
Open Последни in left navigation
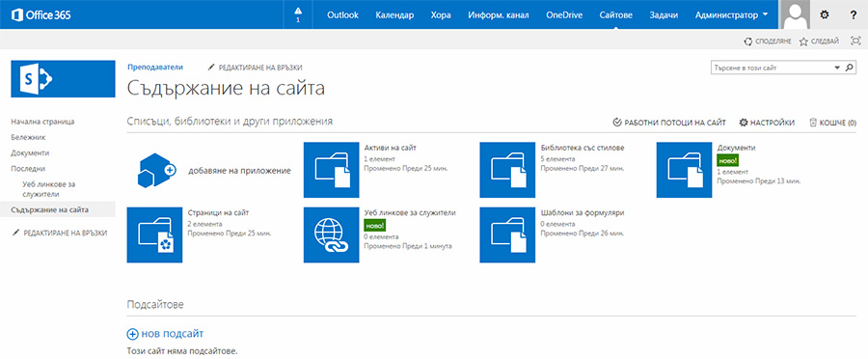pos(28,169)
